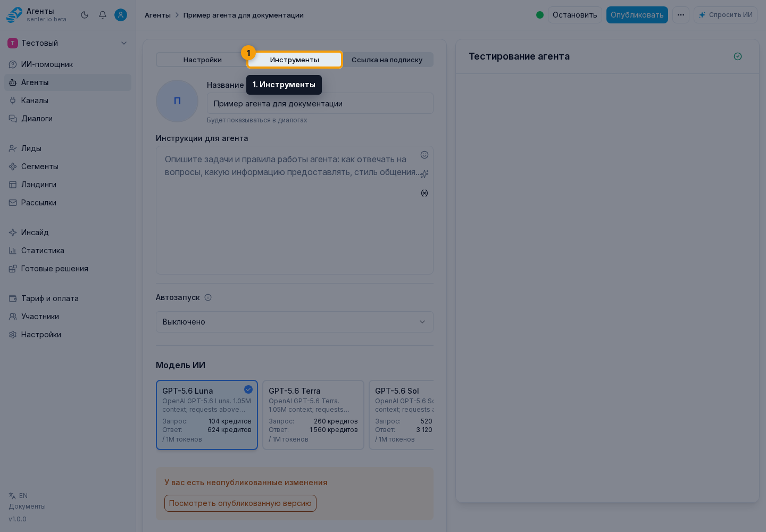Click the Autostart info icon
This screenshot has width=766, height=532.
[x=208, y=297]
